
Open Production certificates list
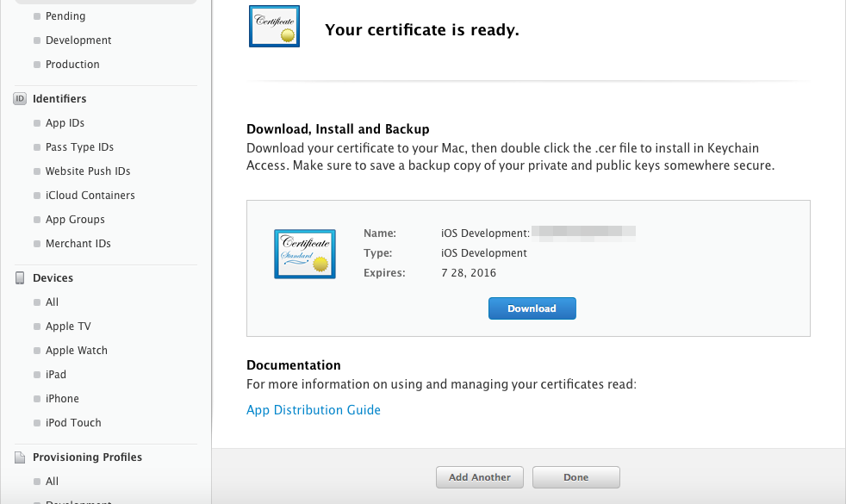pyautogui.click(x=73, y=65)
